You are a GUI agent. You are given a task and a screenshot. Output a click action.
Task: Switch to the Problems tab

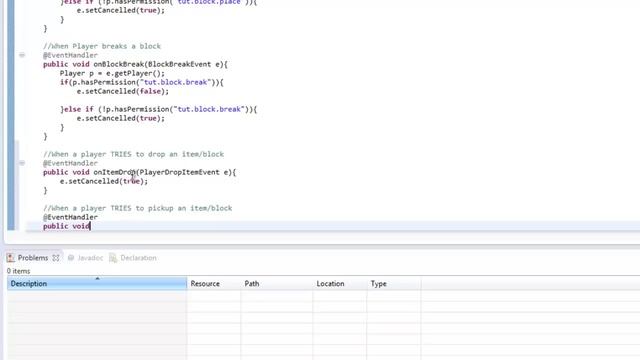pyautogui.click(x=33, y=258)
